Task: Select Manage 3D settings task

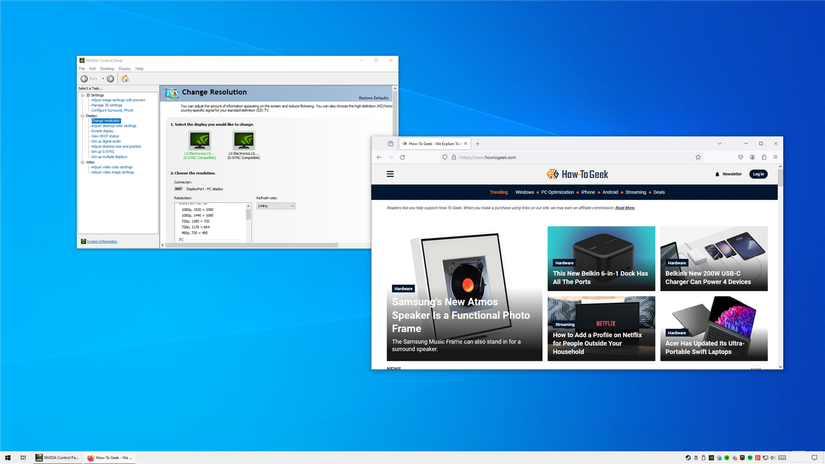Action: (107, 105)
